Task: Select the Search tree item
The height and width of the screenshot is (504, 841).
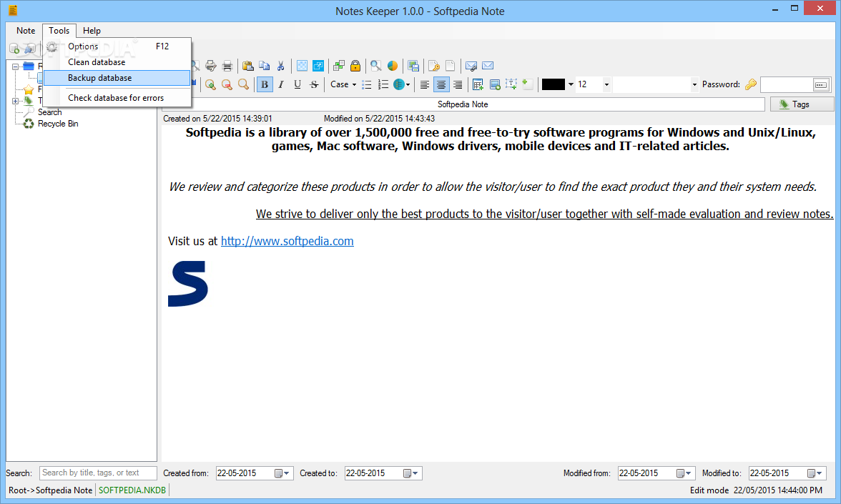Action: 49,112
